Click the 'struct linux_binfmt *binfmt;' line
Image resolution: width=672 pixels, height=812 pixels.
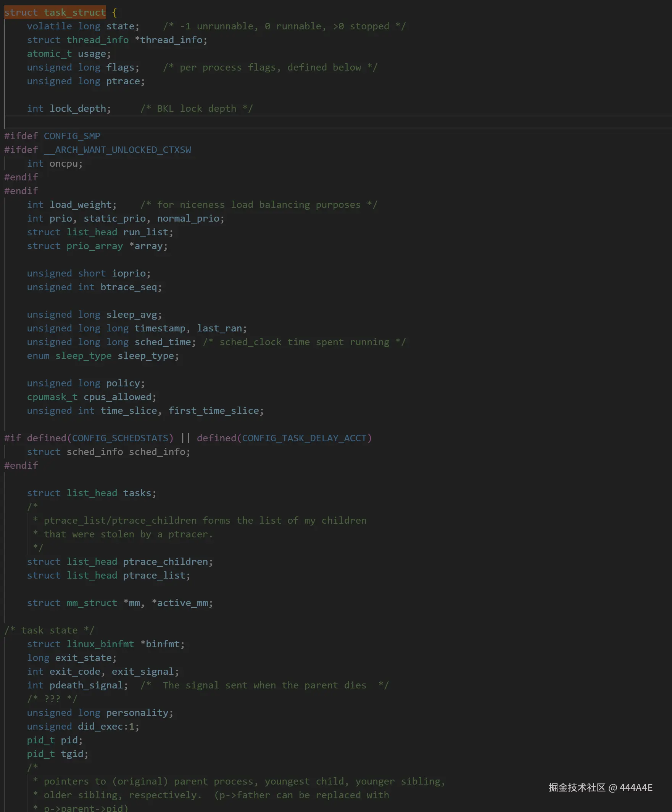click(106, 644)
